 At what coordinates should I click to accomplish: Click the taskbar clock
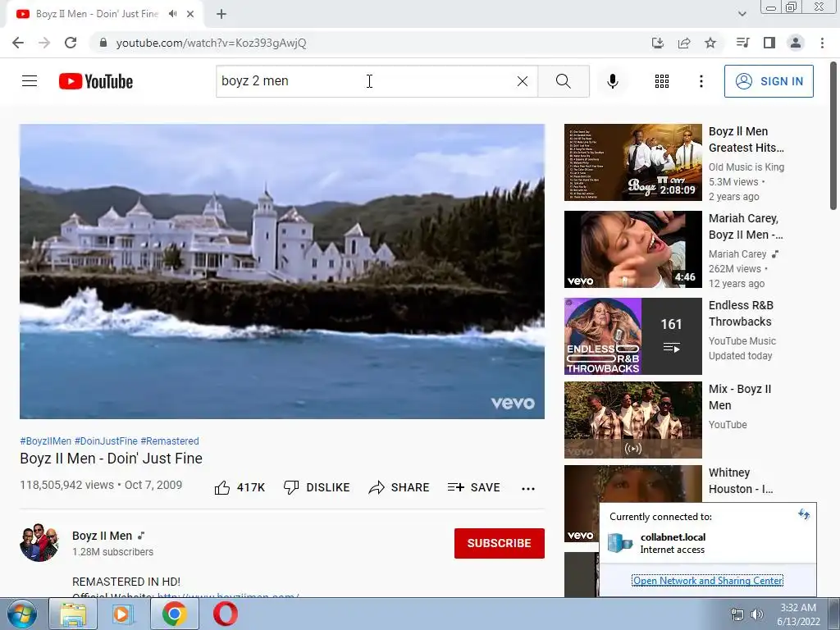click(798, 614)
